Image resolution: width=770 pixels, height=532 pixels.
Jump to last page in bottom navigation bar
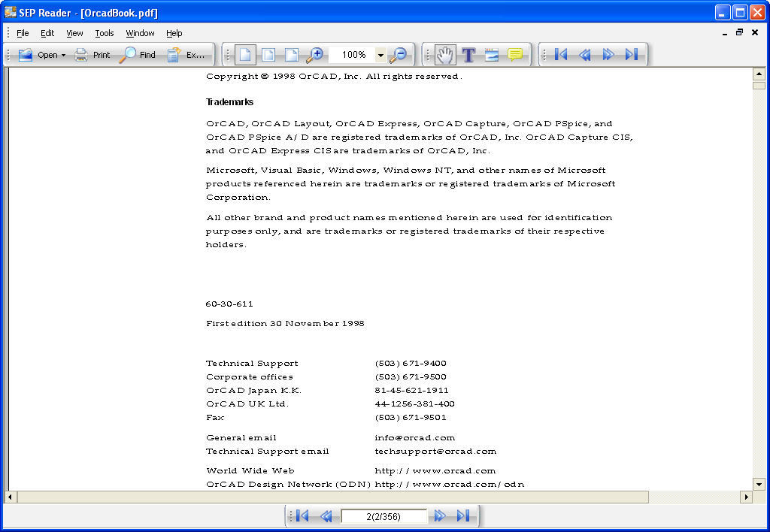click(463, 515)
